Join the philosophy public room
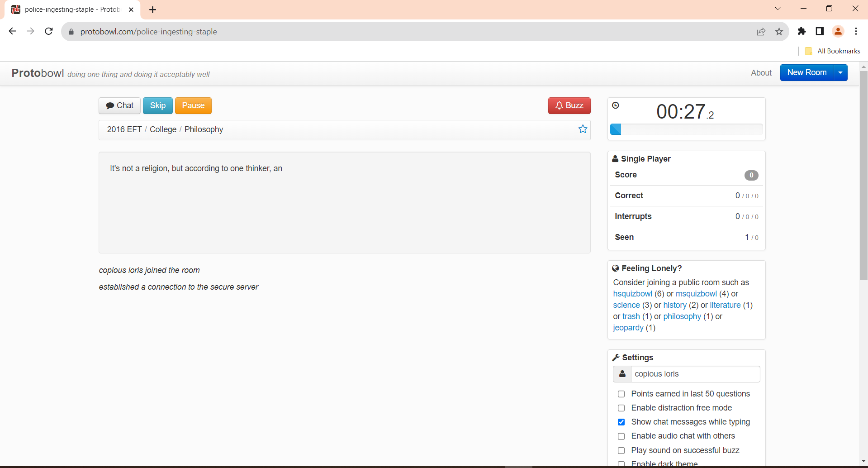 click(x=682, y=316)
